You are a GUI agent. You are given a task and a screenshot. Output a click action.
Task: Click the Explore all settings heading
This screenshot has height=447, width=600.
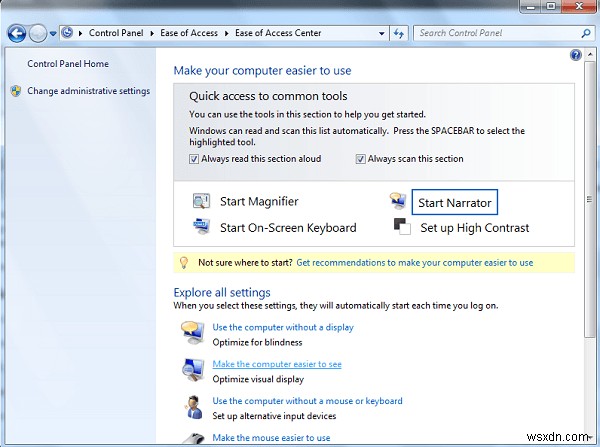tap(222, 292)
